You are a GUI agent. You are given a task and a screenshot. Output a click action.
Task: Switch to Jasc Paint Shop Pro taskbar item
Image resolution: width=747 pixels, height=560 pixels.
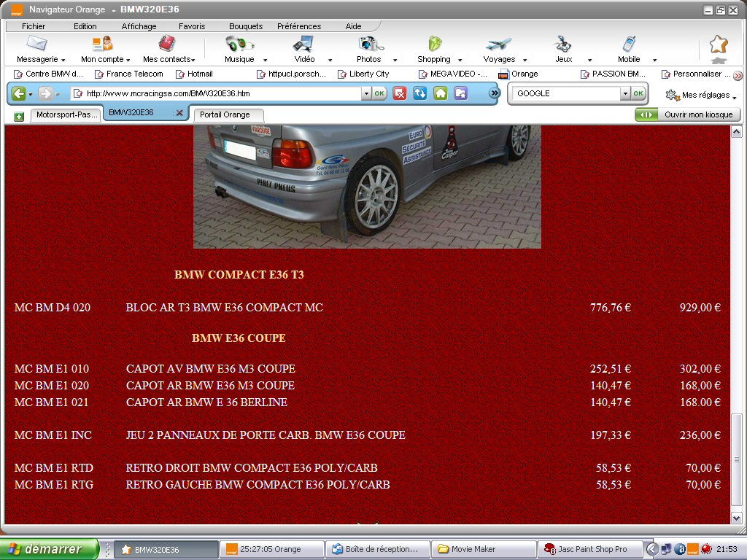589,549
